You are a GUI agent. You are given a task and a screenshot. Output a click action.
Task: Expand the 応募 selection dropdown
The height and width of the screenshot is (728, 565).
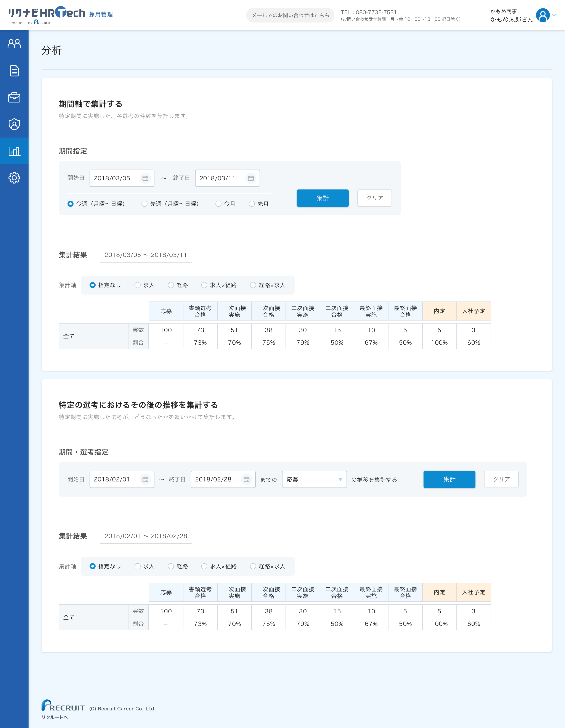(314, 479)
